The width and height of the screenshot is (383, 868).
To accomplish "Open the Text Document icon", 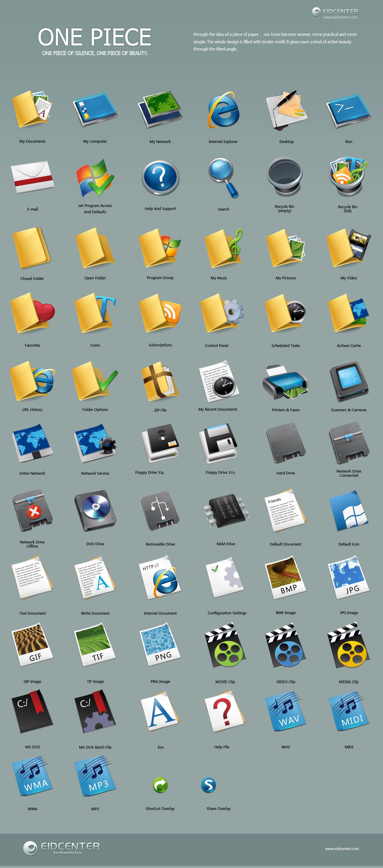I will tap(32, 578).
